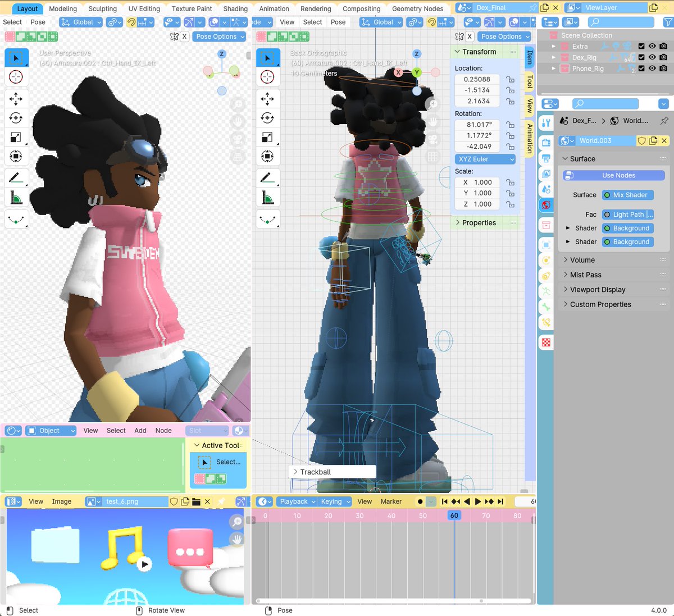The width and height of the screenshot is (674, 616).
Task: Expand the Volume panel
Action: click(x=614, y=260)
